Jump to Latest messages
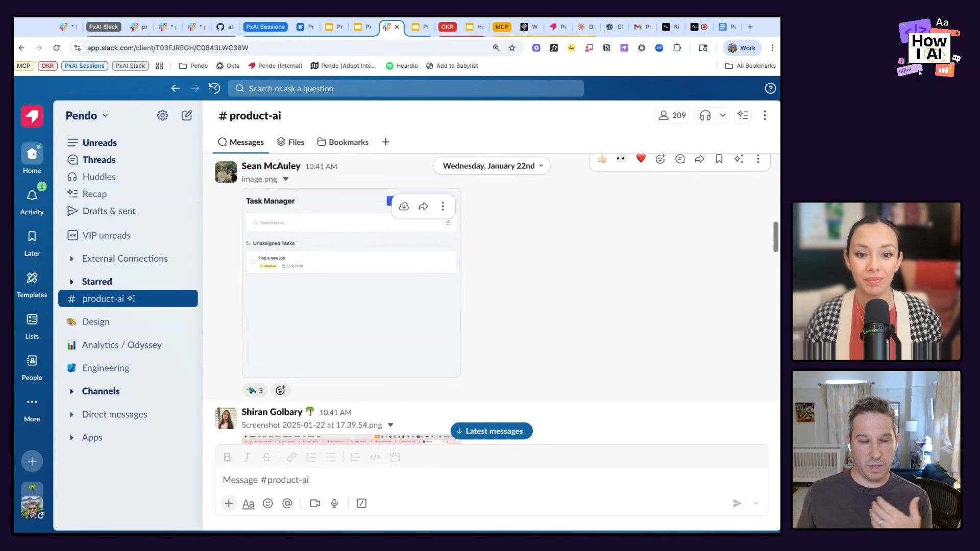Viewport: 980px width, 551px height. click(491, 431)
